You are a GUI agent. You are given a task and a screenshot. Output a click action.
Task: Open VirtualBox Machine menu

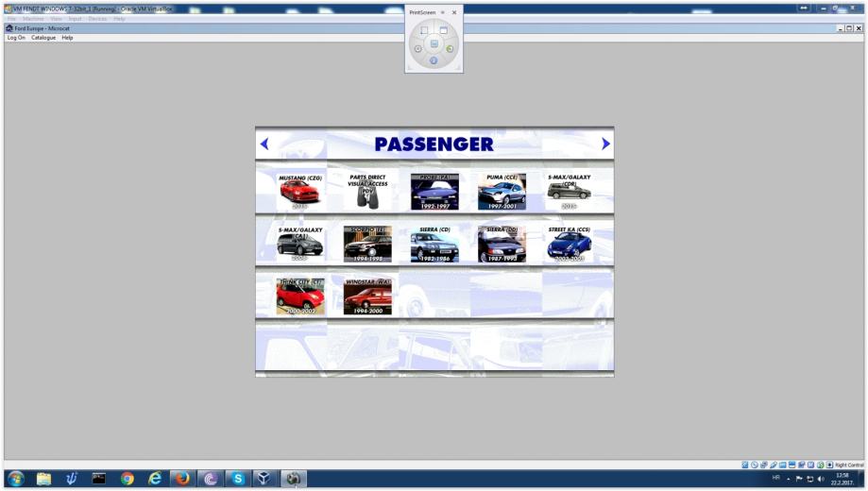tap(33, 19)
